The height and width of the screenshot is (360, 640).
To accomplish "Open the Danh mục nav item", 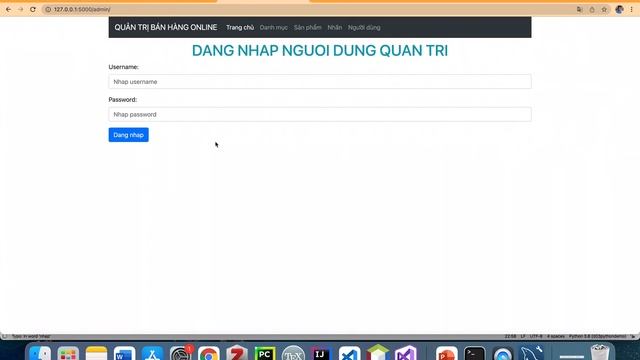I will pyautogui.click(x=273, y=27).
